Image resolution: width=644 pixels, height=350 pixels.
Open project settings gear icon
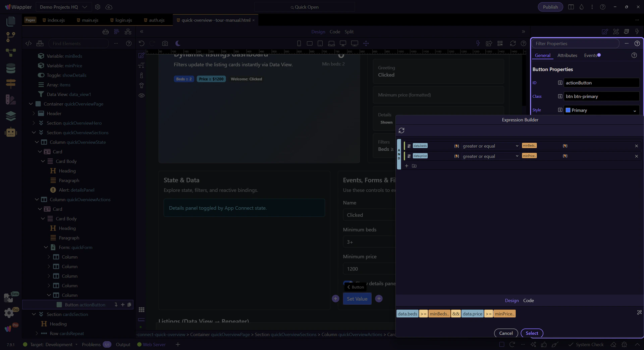[98, 7]
